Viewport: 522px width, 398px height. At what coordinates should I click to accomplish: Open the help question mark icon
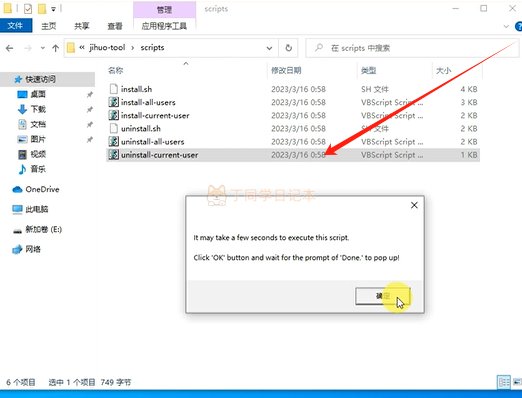coord(519,26)
